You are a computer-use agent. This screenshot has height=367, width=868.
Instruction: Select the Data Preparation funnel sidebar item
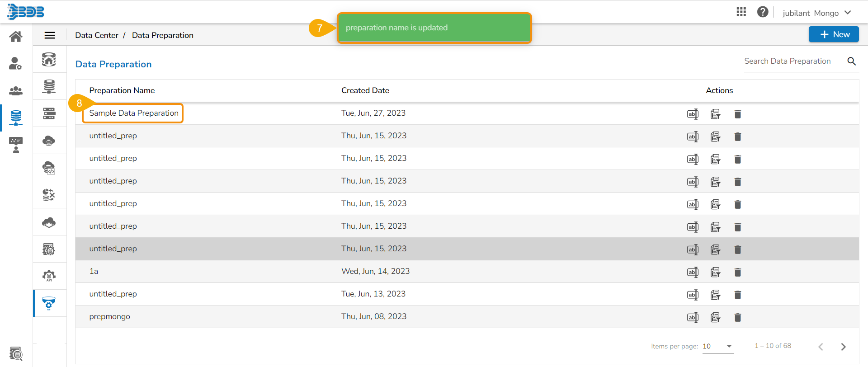pyautogui.click(x=49, y=303)
